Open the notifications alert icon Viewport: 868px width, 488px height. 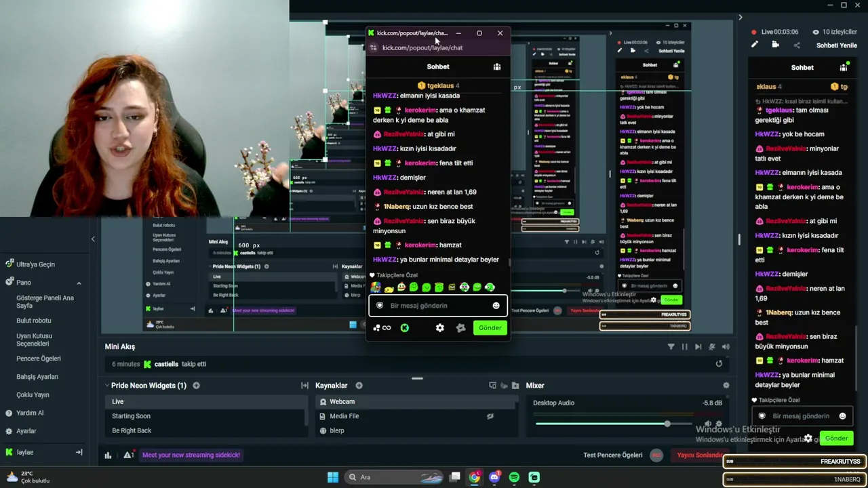point(128,455)
